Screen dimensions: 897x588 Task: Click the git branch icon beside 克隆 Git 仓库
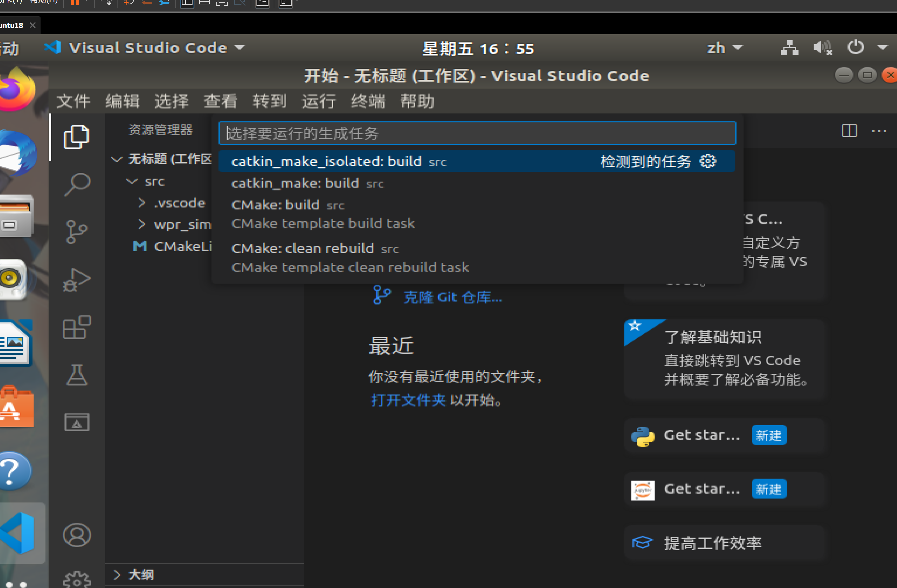[381, 295]
